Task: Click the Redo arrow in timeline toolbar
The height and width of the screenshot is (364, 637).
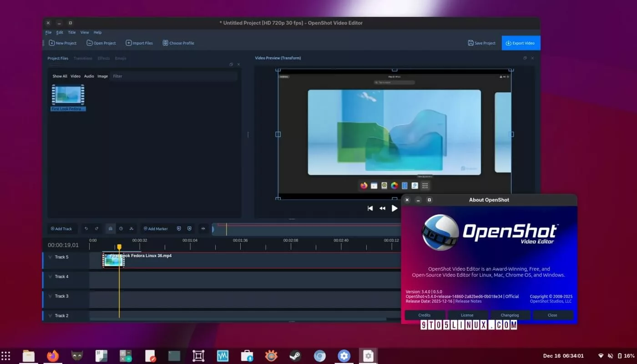Action: [x=96, y=228]
